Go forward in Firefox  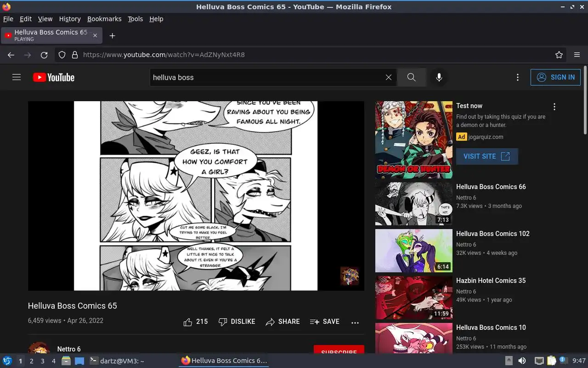(28, 55)
